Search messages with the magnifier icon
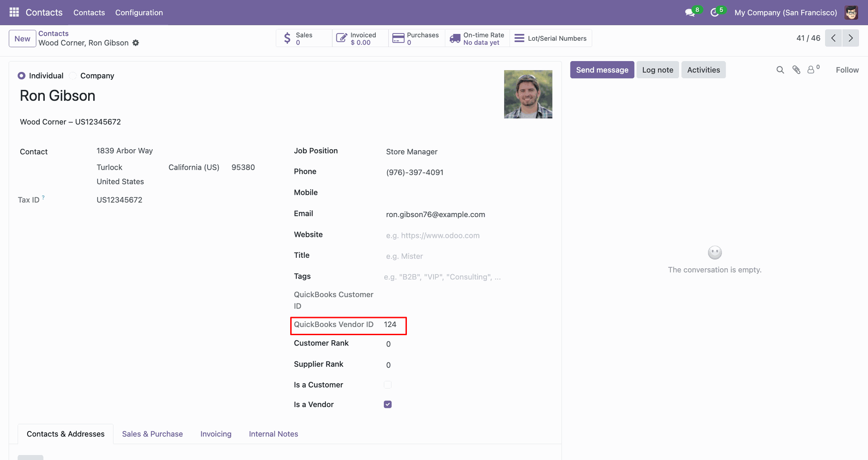This screenshot has height=460, width=868. 780,70
